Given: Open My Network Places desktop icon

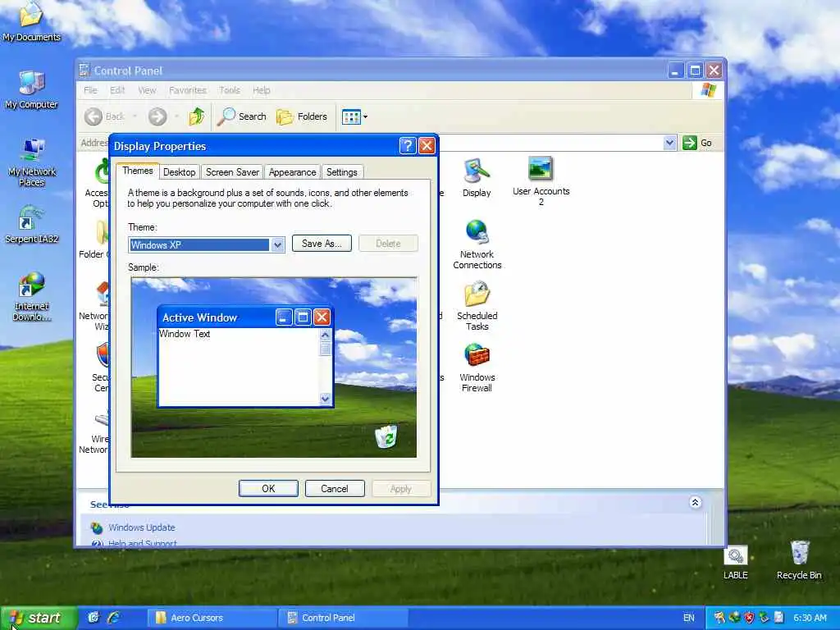Looking at the screenshot, I should tap(31, 162).
